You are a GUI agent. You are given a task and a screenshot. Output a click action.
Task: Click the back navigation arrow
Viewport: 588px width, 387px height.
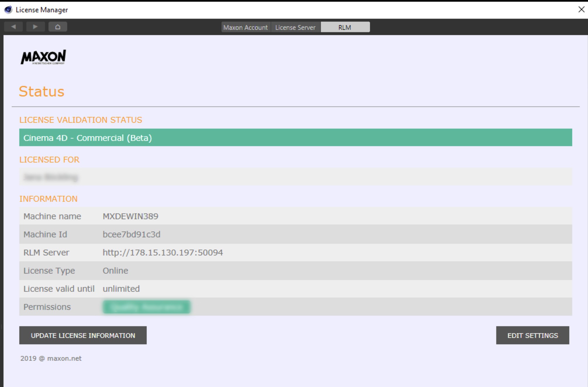pyautogui.click(x=13, y=27)
